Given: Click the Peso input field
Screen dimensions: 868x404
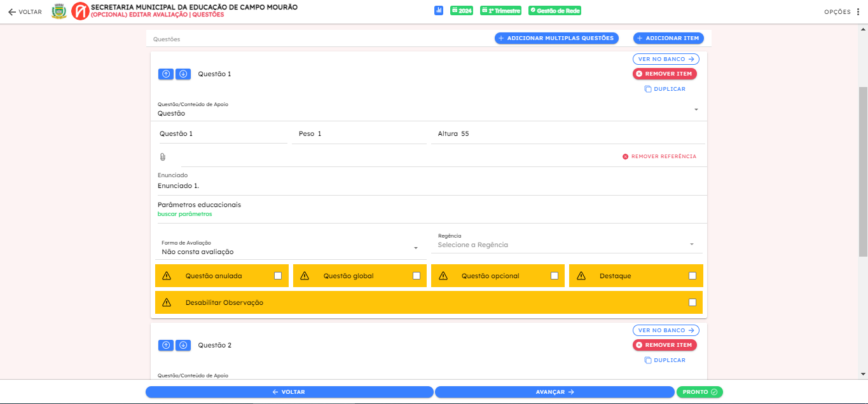Looking at the screenshot, I should (x=359, y=134).
